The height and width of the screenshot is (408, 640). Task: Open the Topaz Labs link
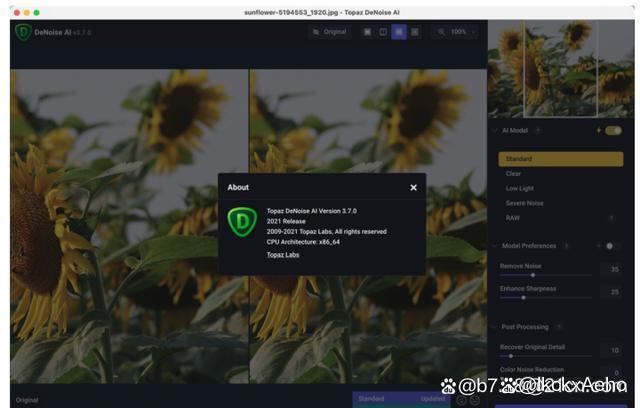(283, 255)
